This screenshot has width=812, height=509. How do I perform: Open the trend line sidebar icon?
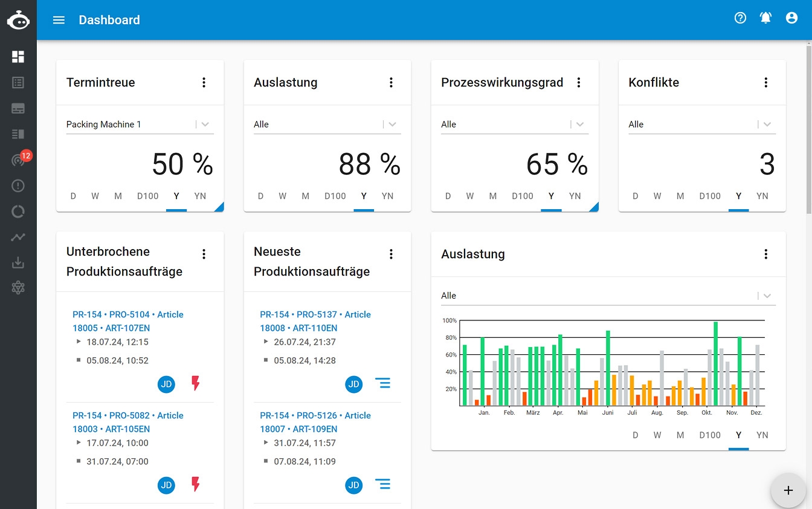(x=18, y=238)
